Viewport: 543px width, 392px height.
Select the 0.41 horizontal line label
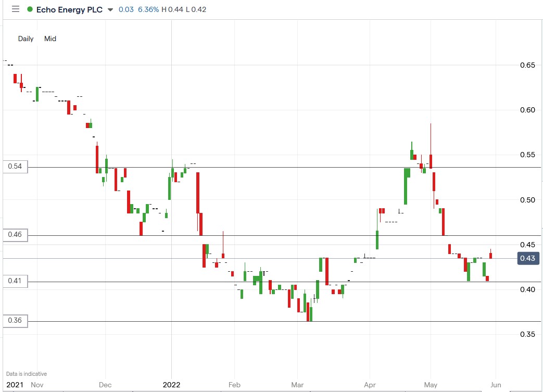[15, 281]
